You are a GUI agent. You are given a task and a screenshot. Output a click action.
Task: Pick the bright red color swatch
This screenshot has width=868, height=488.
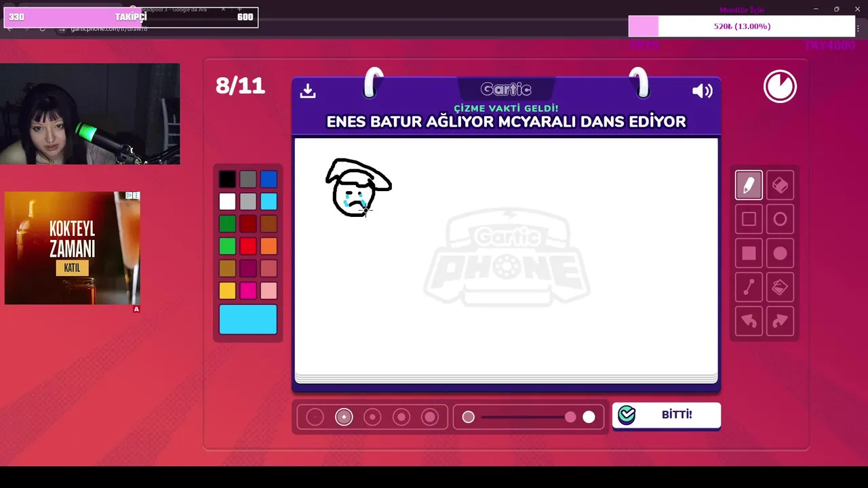[248, 246]
